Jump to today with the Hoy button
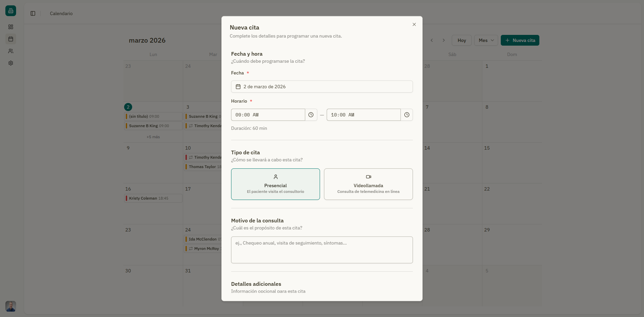Viewport: 644px width, 317px height. [x=462, y=40]
